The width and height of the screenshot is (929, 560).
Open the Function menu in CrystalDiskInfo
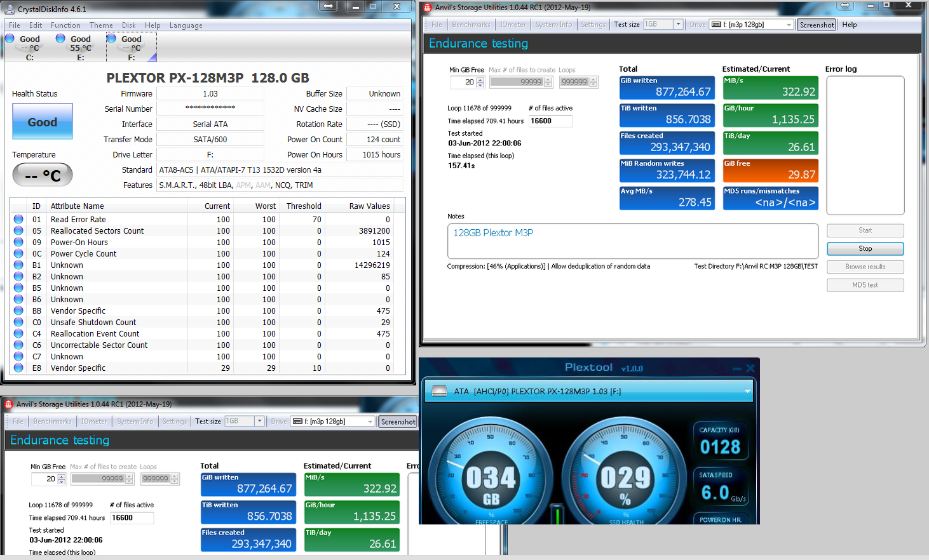(65, 25)
